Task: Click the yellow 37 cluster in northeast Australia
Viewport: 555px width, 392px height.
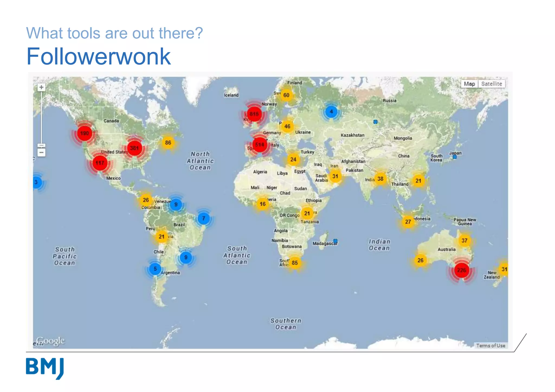Action: 464,240
